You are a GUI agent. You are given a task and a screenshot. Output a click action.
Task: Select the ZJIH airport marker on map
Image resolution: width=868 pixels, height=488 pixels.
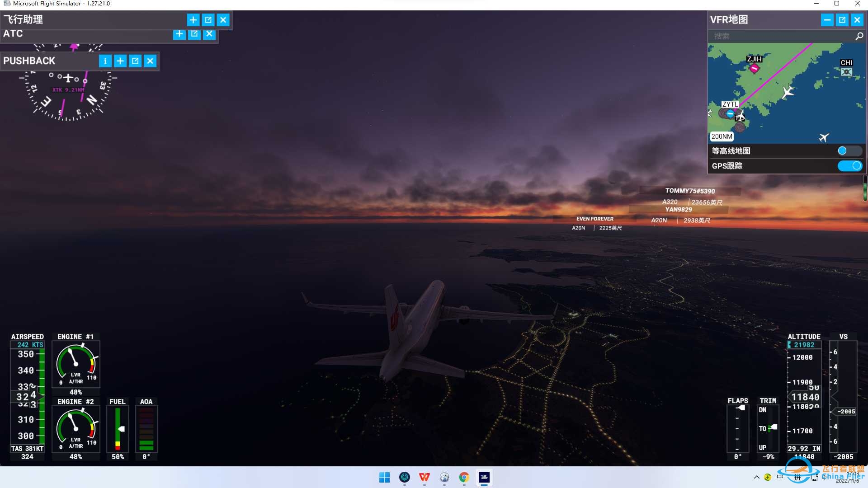tap(754, 68)
